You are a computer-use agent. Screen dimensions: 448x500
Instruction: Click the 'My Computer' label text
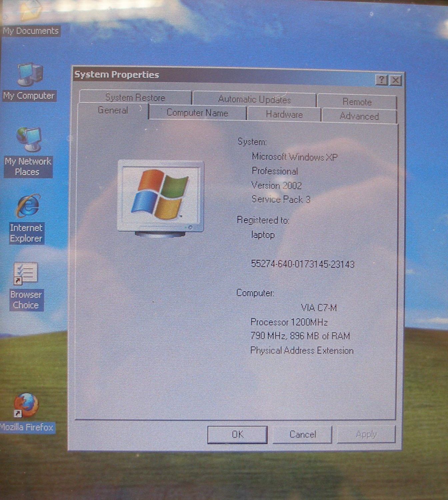pos(29,96)
